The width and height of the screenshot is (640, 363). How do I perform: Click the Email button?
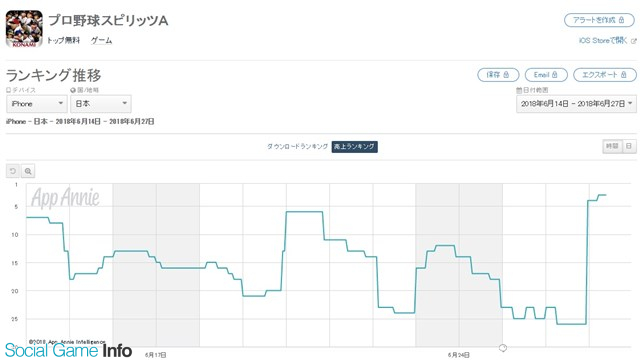pos(546,75)
